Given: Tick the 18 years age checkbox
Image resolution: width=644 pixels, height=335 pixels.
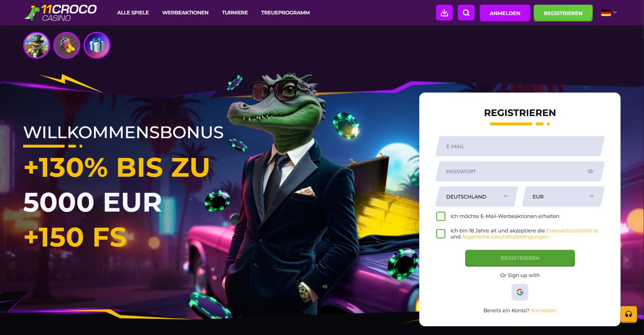Looking at the screenshot, I should click(441, 234).
